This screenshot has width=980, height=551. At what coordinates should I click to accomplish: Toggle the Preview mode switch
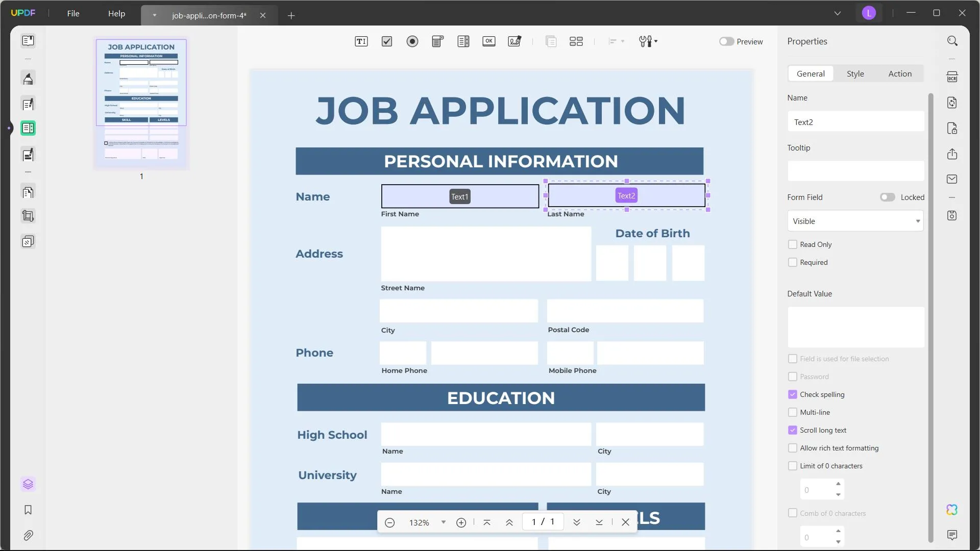(x=726, y=41)
